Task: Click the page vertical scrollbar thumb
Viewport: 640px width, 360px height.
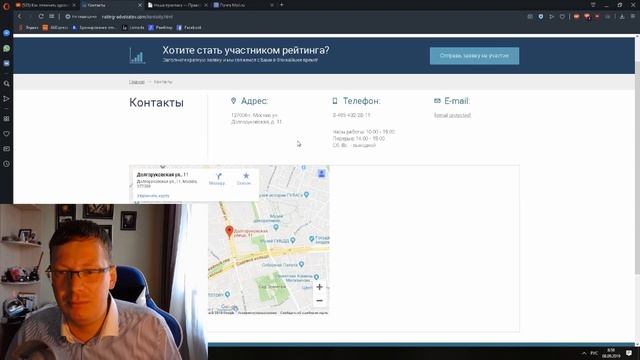Action: point(637,168)
